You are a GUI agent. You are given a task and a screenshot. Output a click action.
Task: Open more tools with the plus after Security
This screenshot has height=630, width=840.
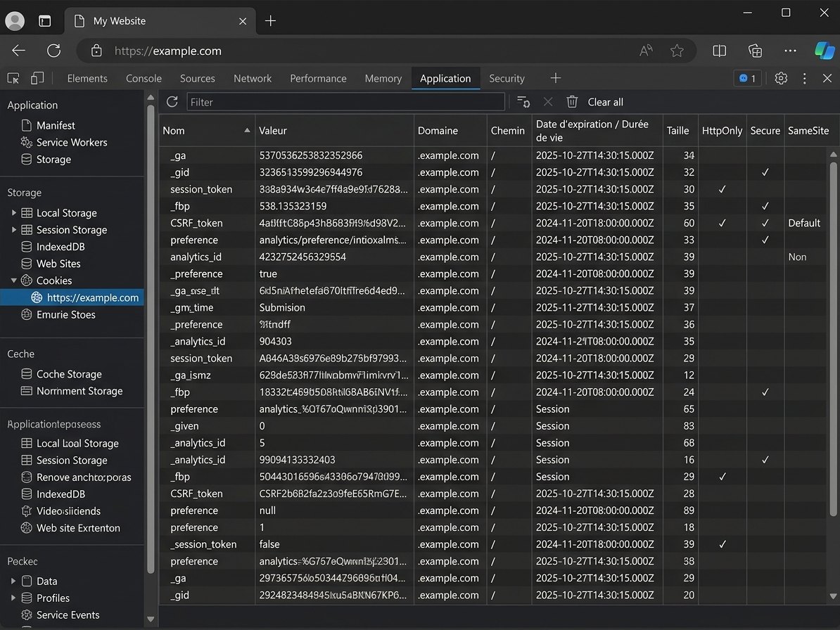556,78
